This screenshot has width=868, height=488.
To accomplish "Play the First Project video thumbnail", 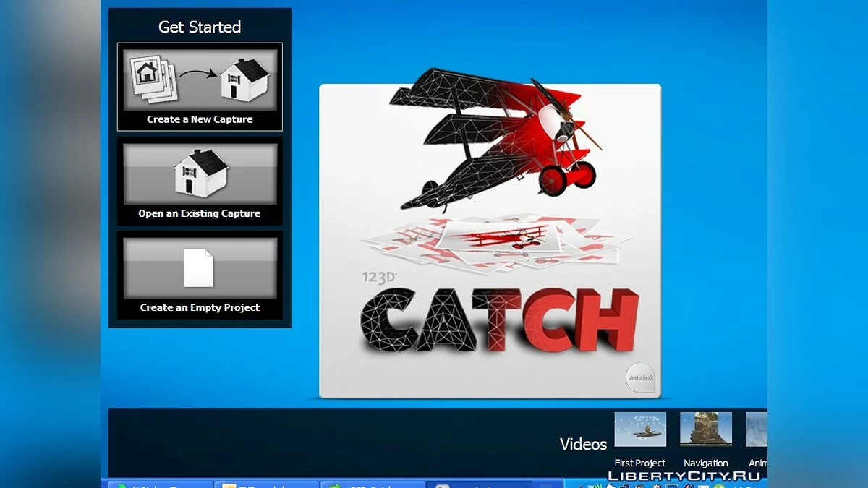I will point(640,429).
